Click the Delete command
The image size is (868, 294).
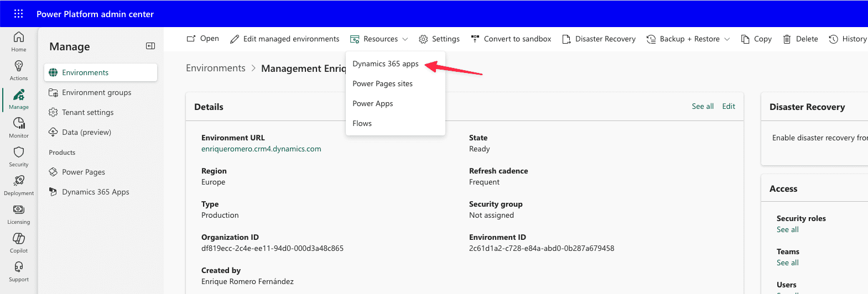coord(801,39)
